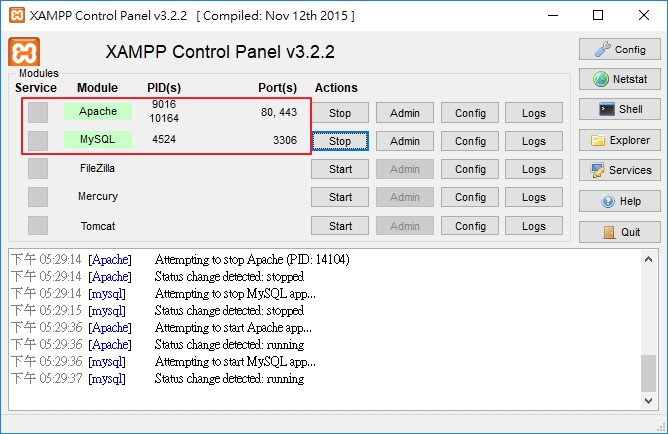
Task: Launch Shell with the terminal icon
Action: coord(619,109)
